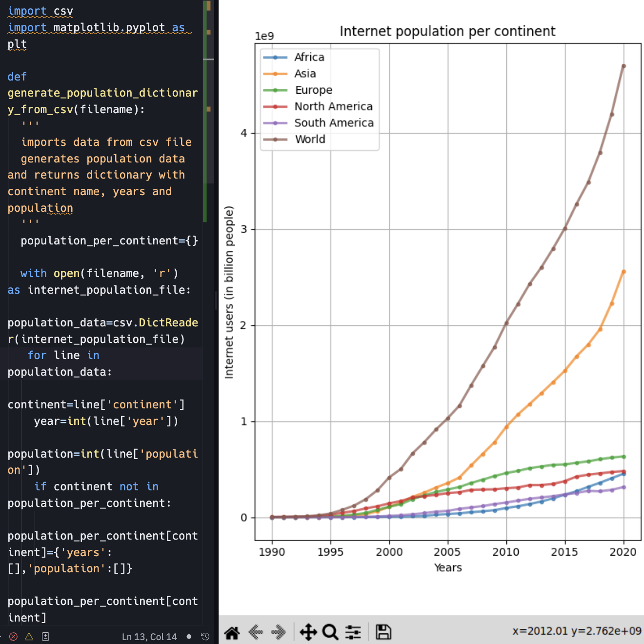644x644 pixels.
Task: Navigate forward to the next plot view
Action: pos(279,631)
